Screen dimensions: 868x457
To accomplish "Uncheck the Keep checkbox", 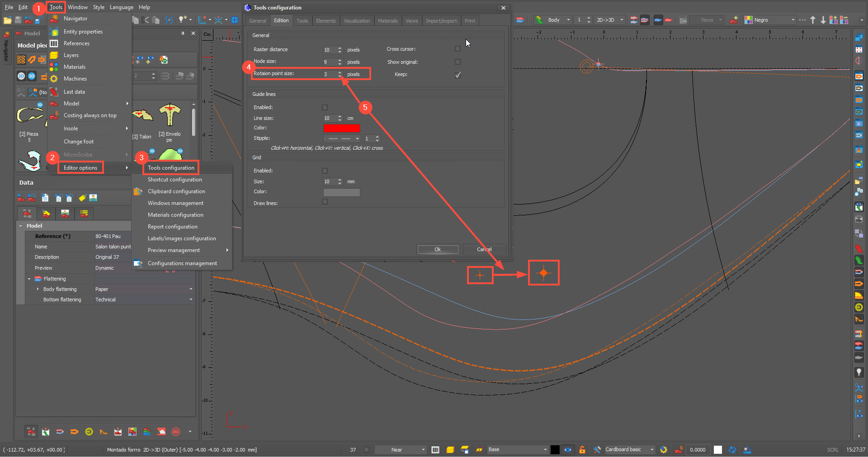I will point(458,75).
